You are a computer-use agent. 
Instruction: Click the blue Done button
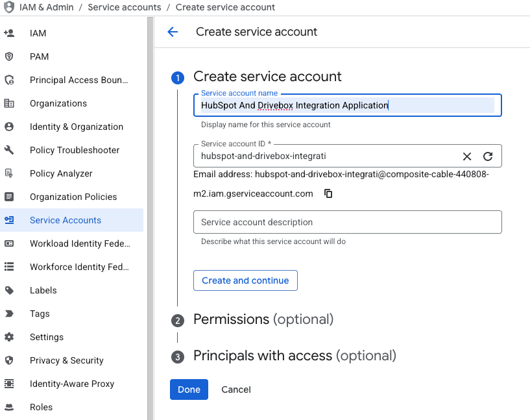[189, 389]
